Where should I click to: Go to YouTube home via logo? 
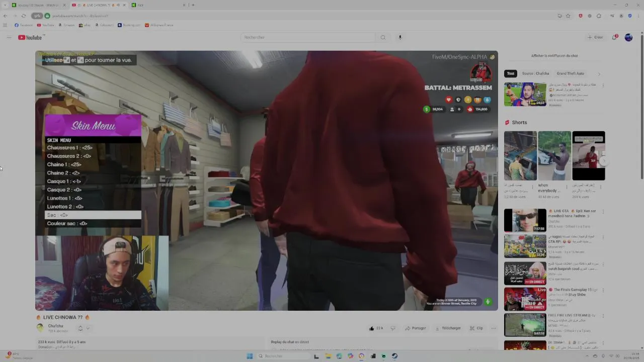pos(30,37)
